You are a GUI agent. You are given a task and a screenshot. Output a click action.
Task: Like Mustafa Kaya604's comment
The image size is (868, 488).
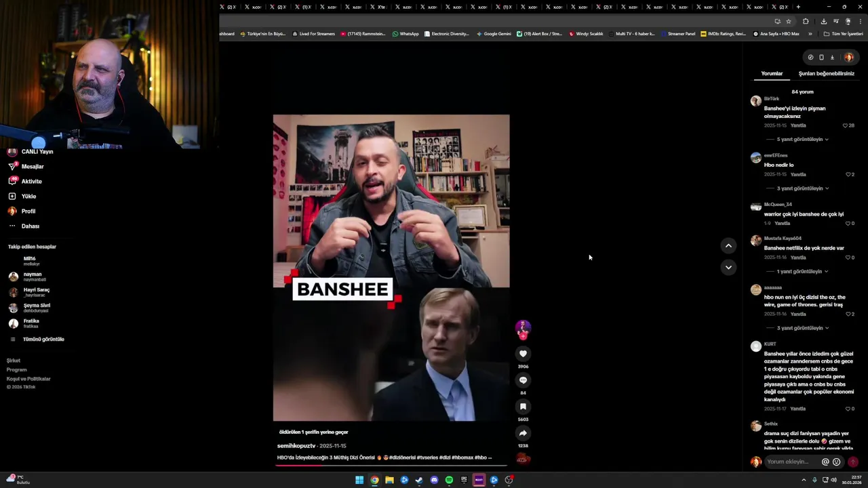[850, 258]
